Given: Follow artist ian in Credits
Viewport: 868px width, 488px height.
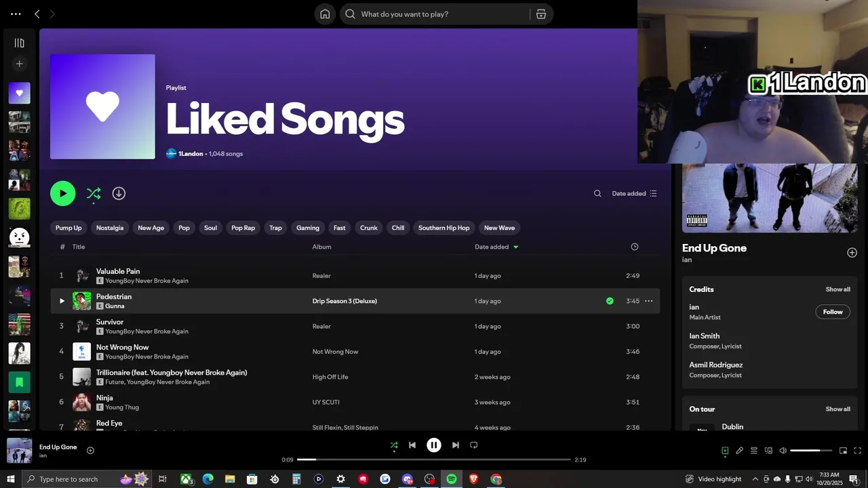Looking at the screenshot, I should (833, 312).
